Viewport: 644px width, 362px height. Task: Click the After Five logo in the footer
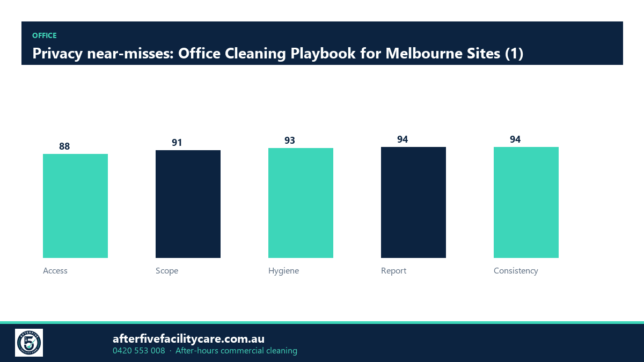tap(29, 343)
